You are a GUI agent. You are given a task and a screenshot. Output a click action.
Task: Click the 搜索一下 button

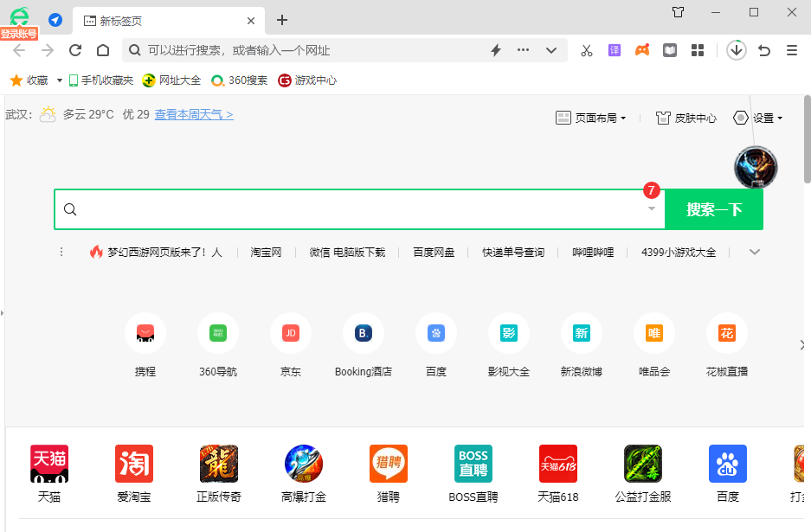pos(714,209)
